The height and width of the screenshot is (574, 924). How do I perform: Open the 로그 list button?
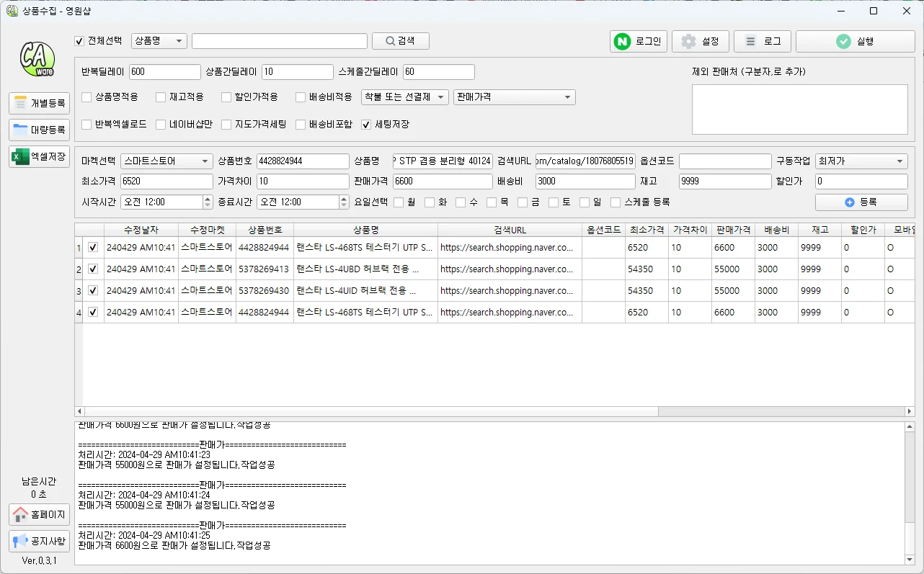point(763,42)
